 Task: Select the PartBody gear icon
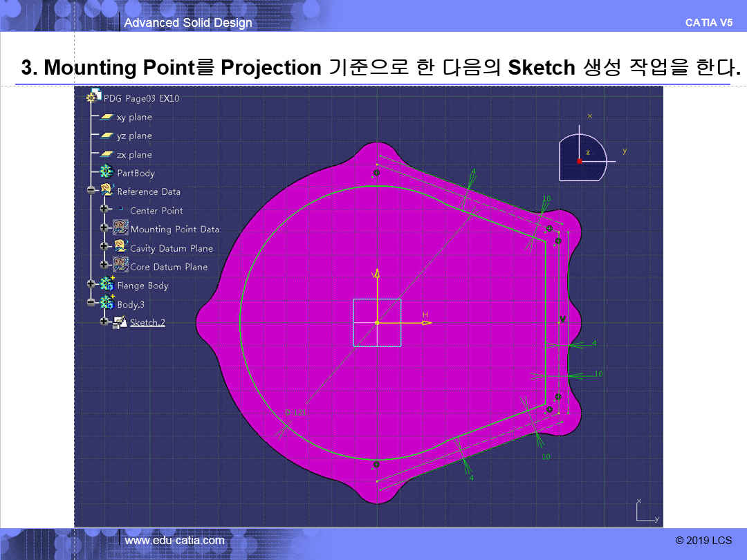tap(107, 173)
